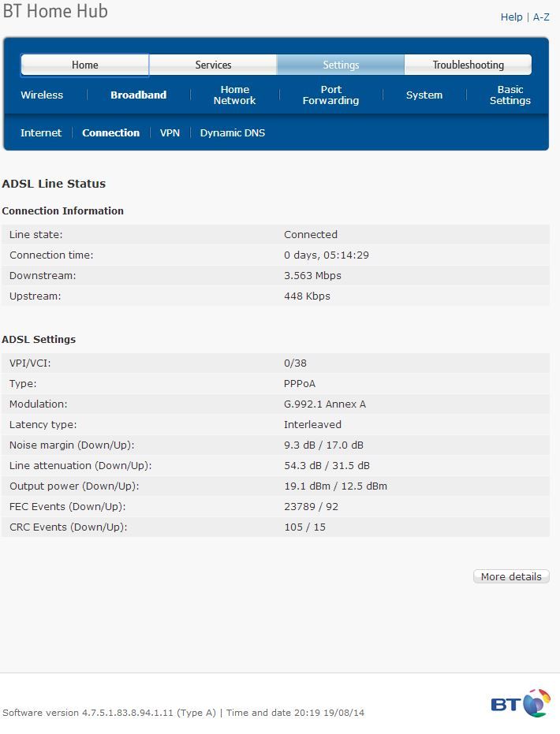Open Port Forwarding settings
This screenshot has width=560, height=734.
pos(331,95)
